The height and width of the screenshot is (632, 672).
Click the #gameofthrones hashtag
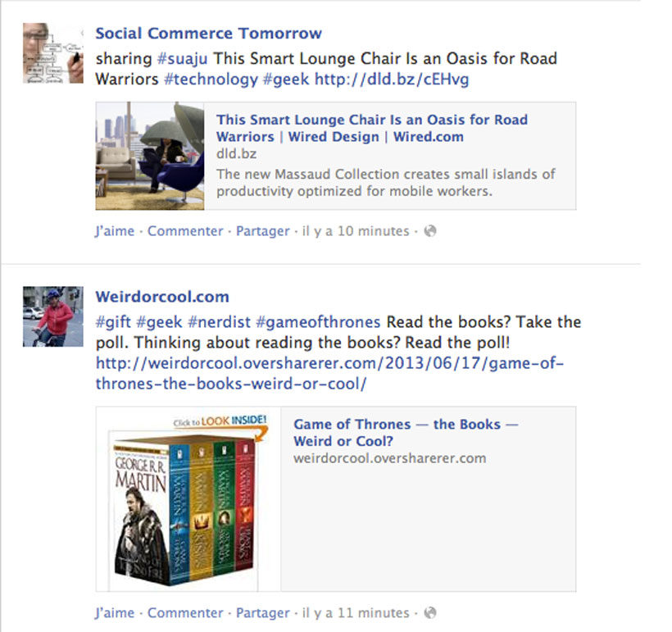(x=318, y=322)
